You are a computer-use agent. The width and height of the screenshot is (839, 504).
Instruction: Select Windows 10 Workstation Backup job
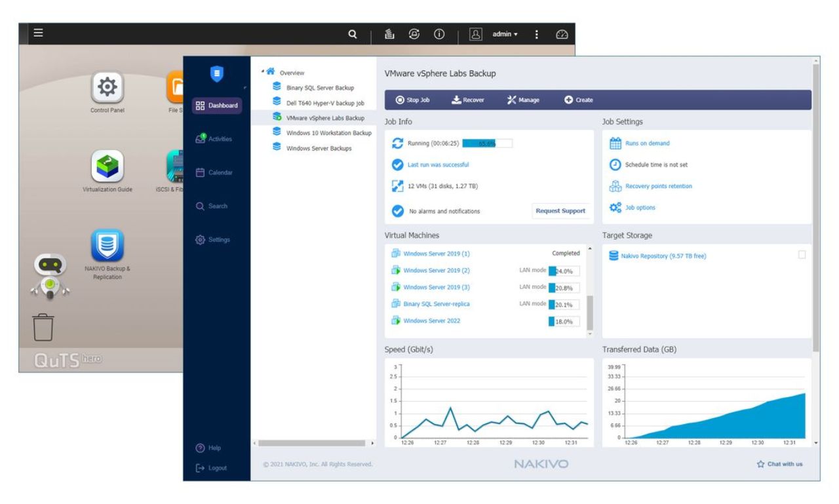(x=328, y=133)
